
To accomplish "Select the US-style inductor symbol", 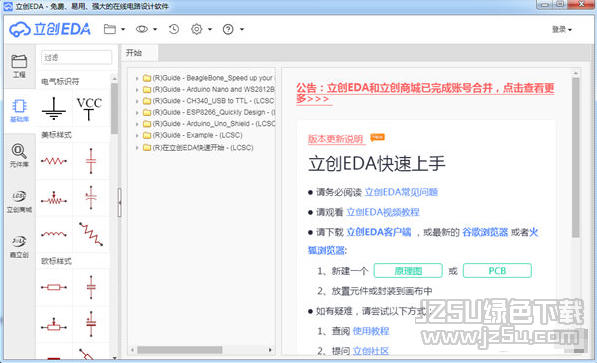I will click(54, 234).
